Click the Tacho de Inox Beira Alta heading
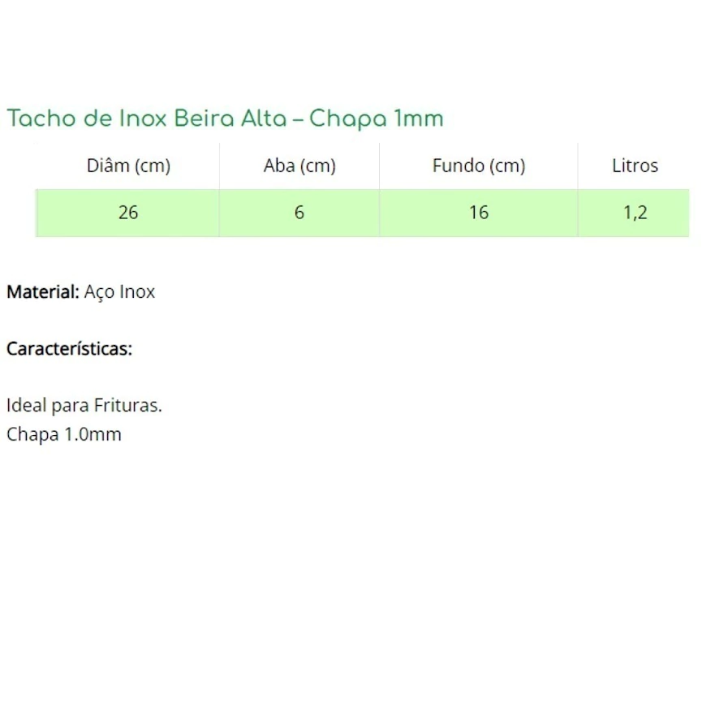 click(x=225, y=118)
